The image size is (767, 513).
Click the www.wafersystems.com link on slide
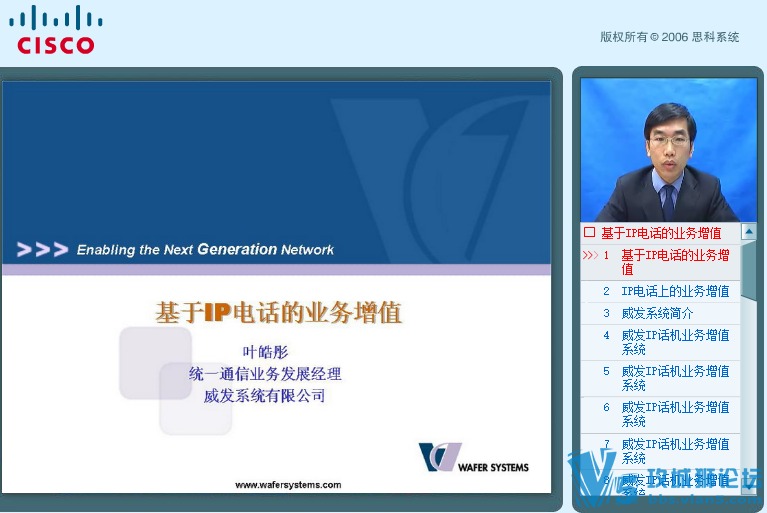288,485
